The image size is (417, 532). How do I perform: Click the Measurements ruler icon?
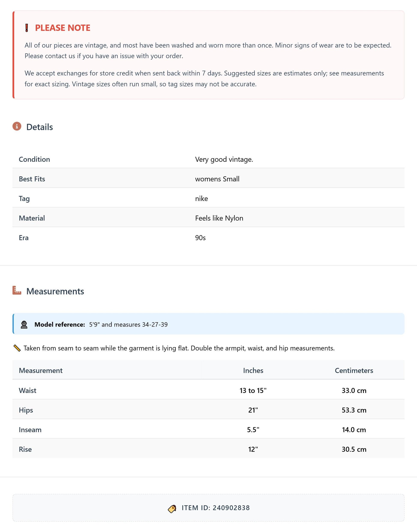coord(17,290)
